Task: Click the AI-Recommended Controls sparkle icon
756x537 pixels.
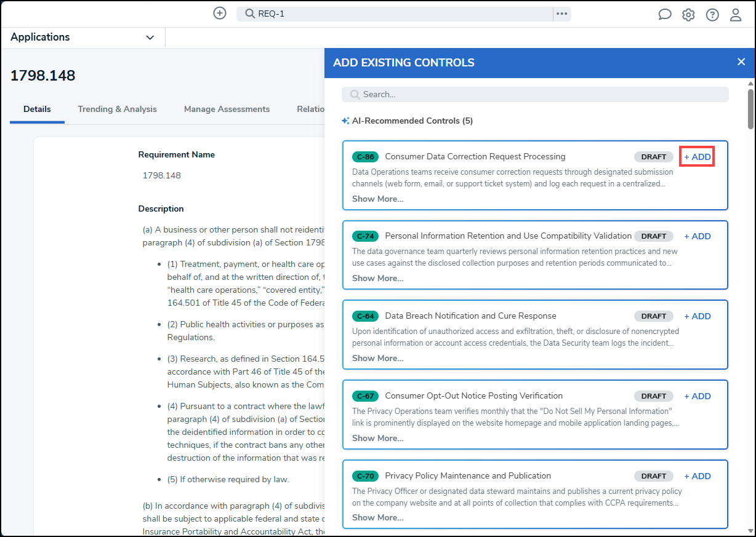Action: click(345, 121)
